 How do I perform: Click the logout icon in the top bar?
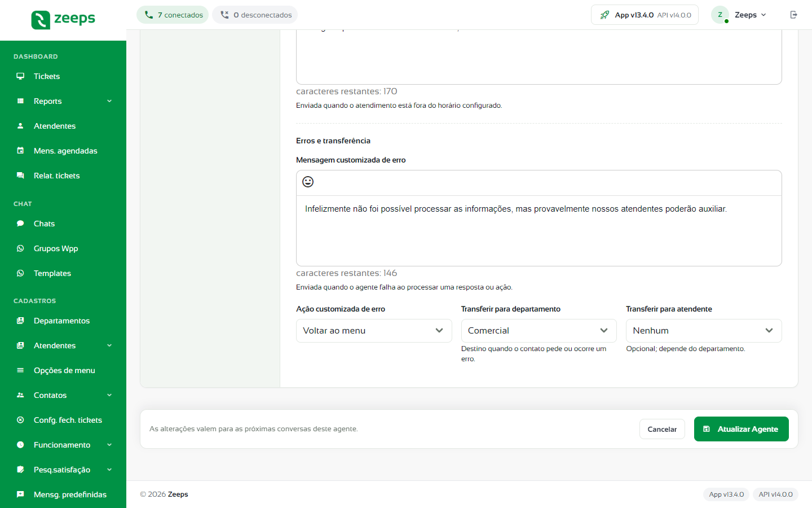point(794,15)
